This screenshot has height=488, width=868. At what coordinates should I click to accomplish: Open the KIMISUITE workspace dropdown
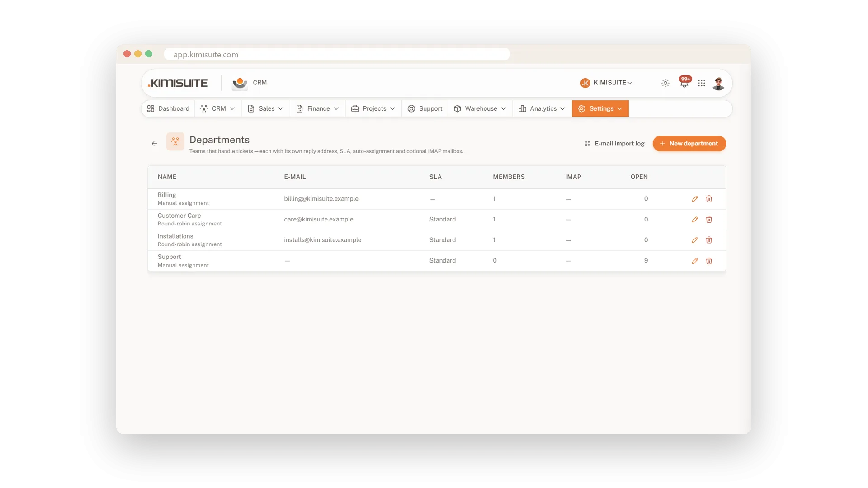point(606,83)
